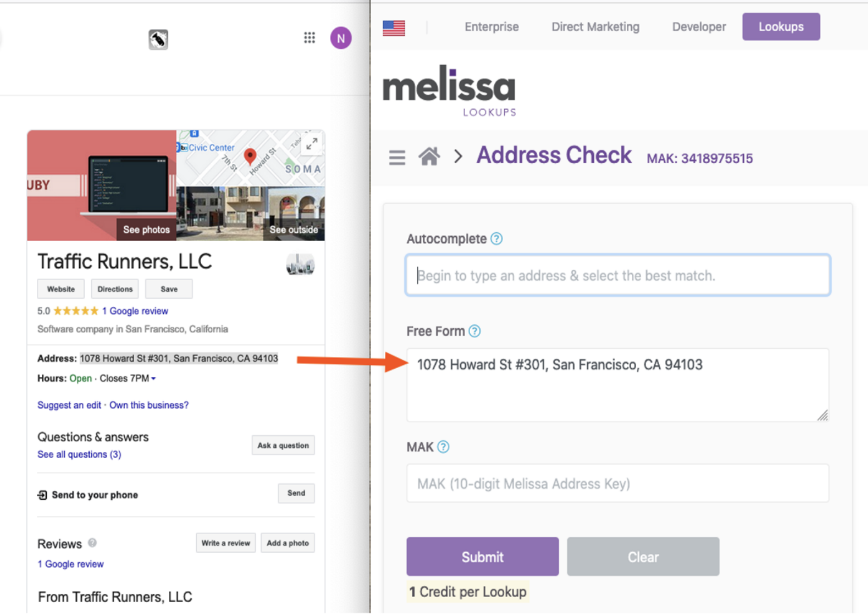Open the Autocomplete help question mark
This screenshot has width=868, height=615.
pyautogui.click(x=495, y=238)
